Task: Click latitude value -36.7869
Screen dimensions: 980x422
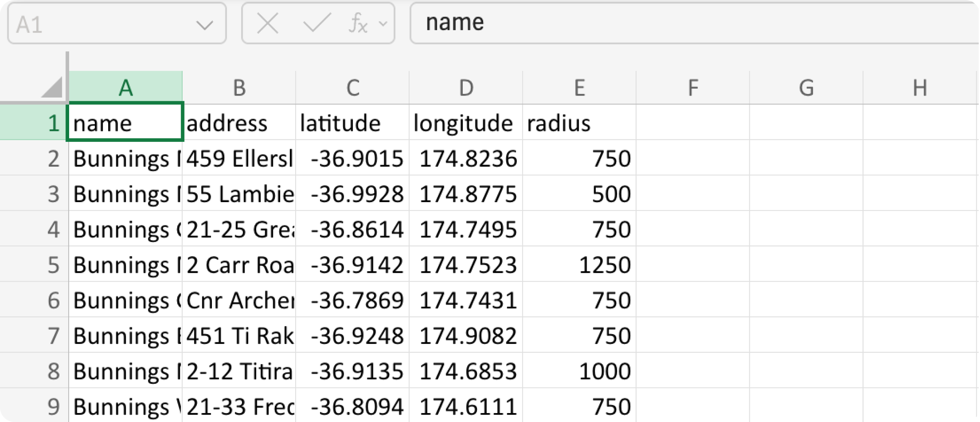Action: [x=353, y=300]
